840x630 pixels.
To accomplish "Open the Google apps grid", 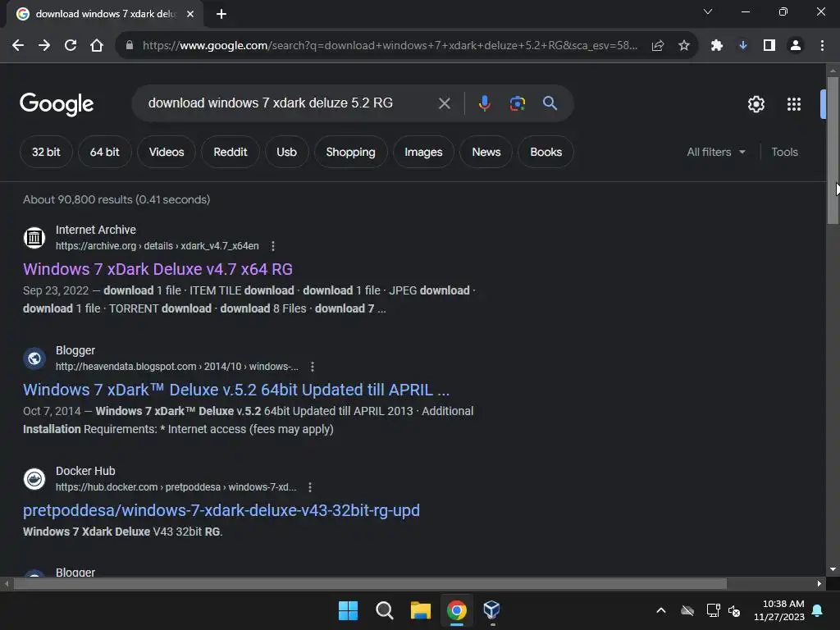I will click(794, 104).
